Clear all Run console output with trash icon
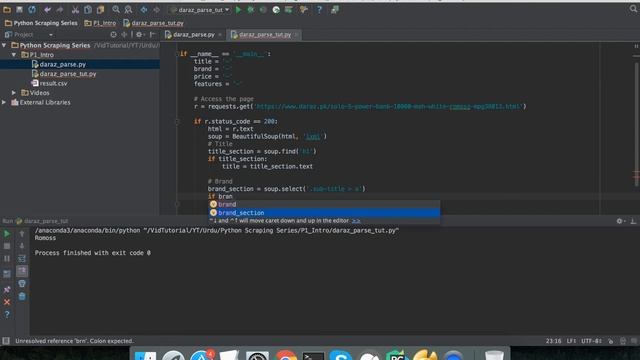Screen dimensions: 640x360 22,296
